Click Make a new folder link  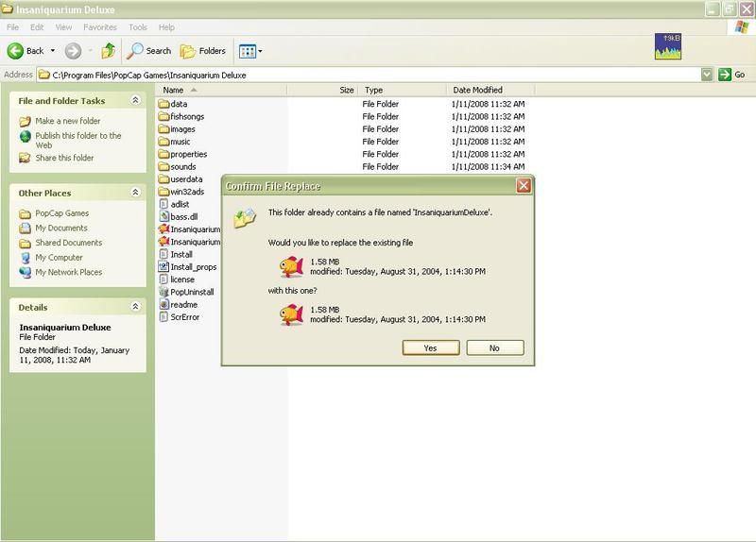click(67, 121)
